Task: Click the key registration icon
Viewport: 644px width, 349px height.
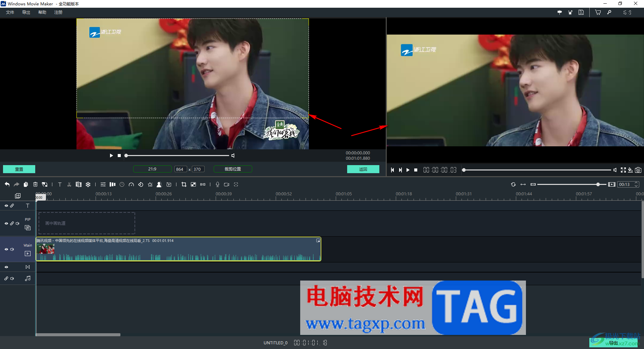Action: click(x=609, y=12)
